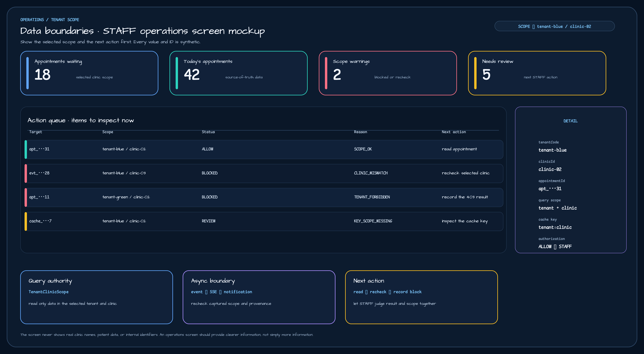Select the apt_···11 queue row target
Viewport: 644px width, 354px height.
(x=39, y=197)
